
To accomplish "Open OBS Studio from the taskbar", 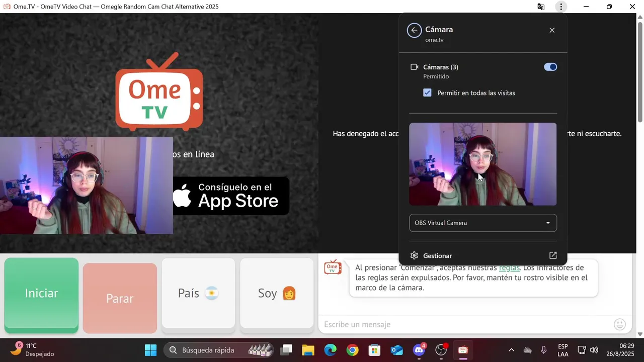I will pyautogui.click(x=441, y=350).
